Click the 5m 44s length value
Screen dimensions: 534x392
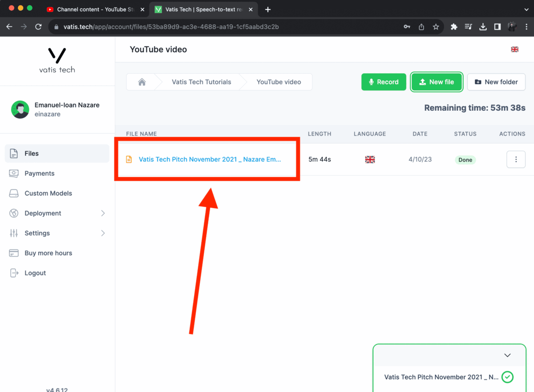320,159
